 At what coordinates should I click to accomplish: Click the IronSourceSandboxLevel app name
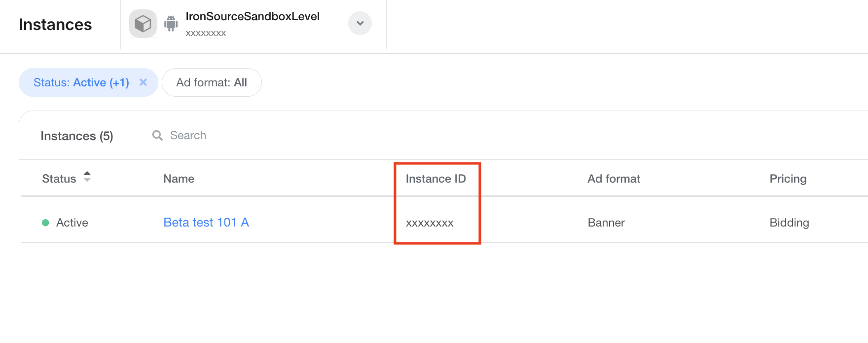(253, 16)
